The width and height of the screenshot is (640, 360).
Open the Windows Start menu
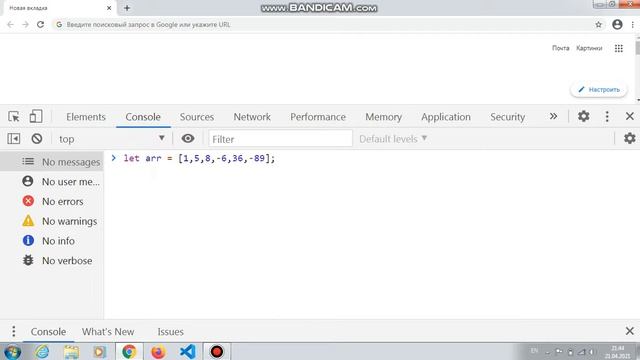[12, 352]
